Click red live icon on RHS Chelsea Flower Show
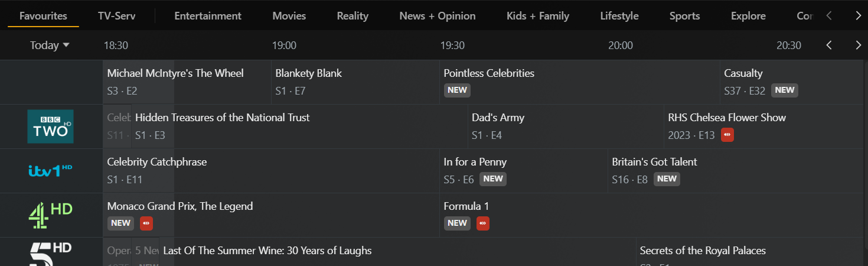This screenshot has height=266, width=868. [727, 135]
